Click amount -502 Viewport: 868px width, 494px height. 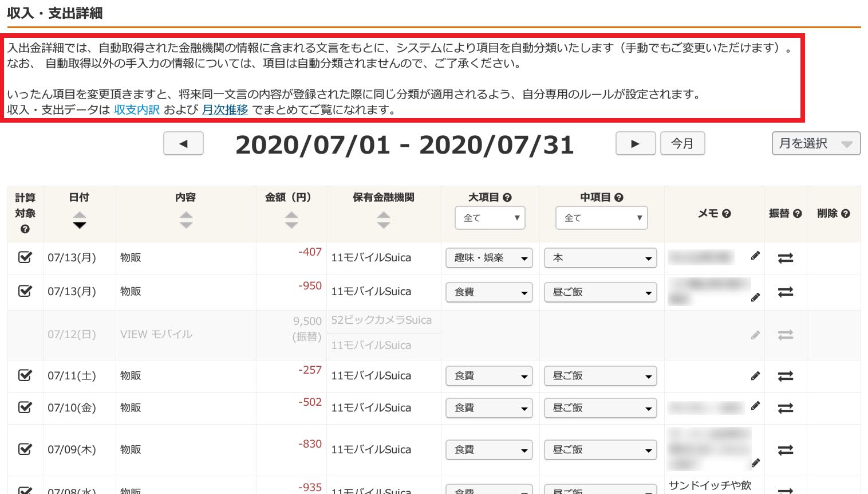coord(310,402)
